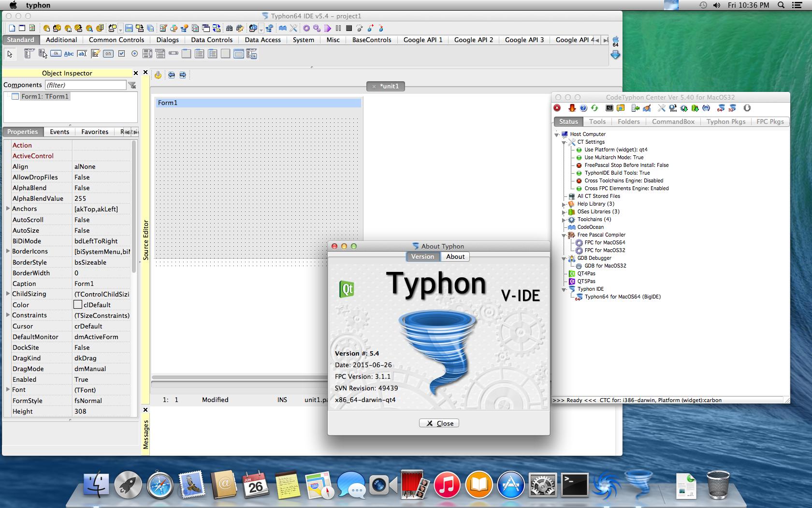Click the Components filter input field
Viewport: 812px width, 508px height.
click(86, 85)
